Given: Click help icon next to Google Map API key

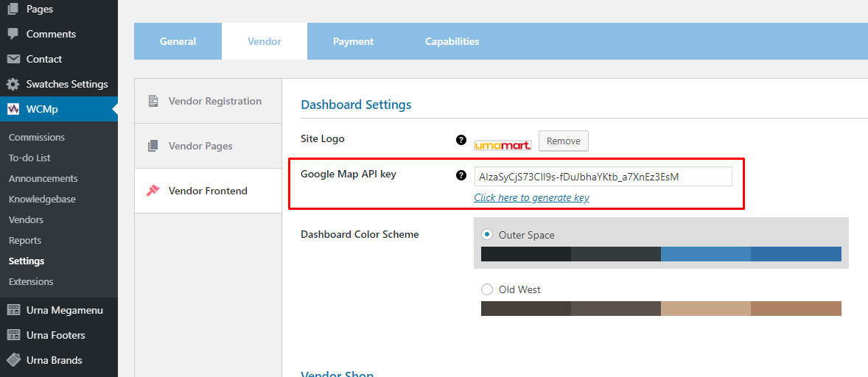Looking at the screenshot, I should (x=461, y=175).
